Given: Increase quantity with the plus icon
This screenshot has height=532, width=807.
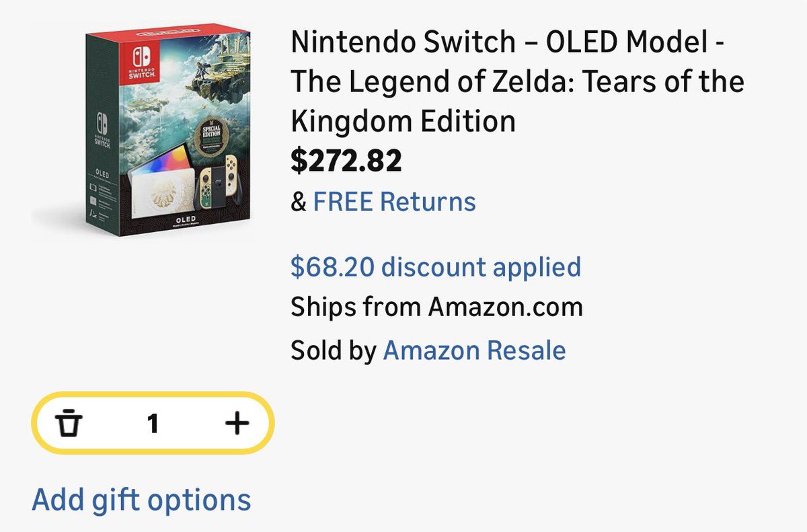Looking at the screenshot, I should pos(236,424).
